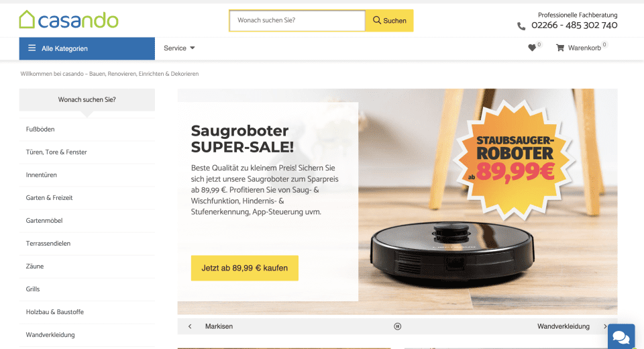
Task: Open the Alle Kategorien menu
Action: (x=87, y=48)
